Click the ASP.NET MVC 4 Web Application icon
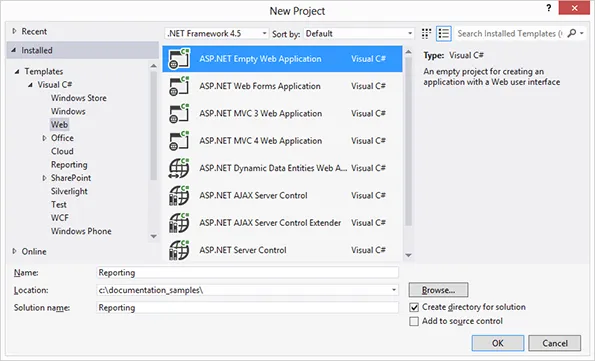Image resolution: width=595 pixels, height=361 pixels. coord(179,141)
